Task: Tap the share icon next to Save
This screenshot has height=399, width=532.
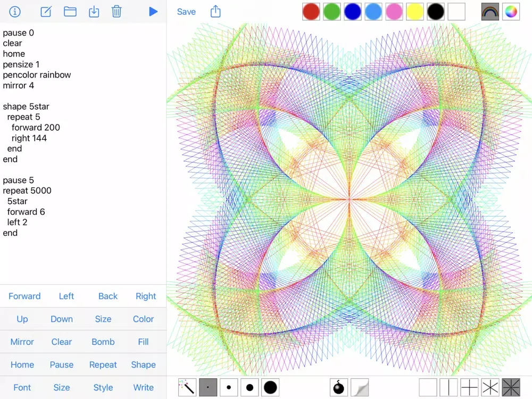Action: (215, 12)
